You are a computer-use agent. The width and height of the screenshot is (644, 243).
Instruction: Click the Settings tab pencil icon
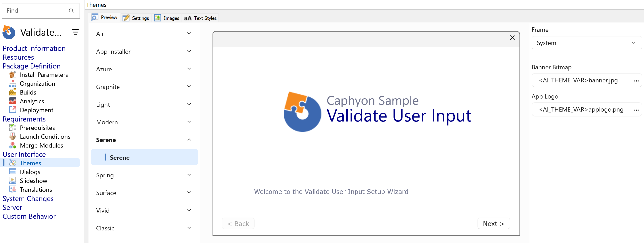coord(126,18)
